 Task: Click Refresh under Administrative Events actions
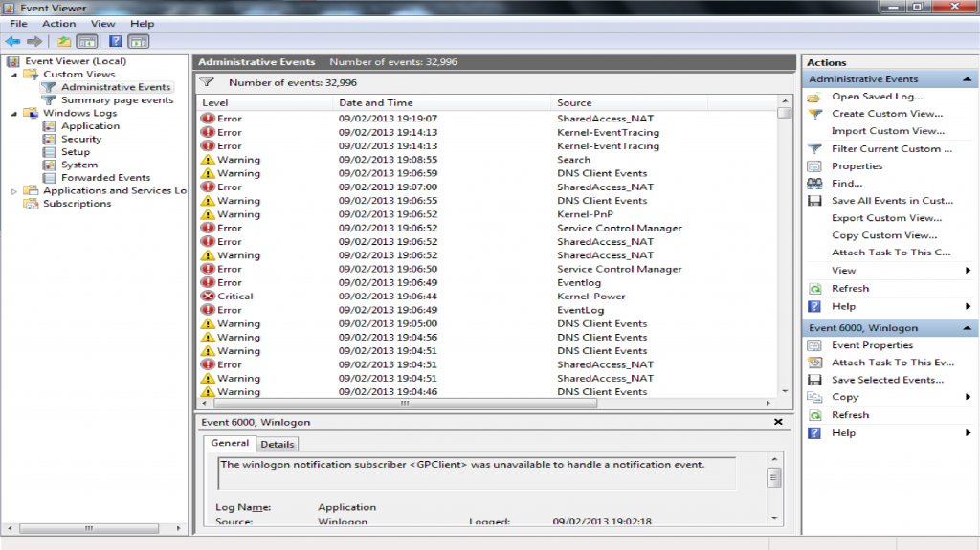click(850, 289)
